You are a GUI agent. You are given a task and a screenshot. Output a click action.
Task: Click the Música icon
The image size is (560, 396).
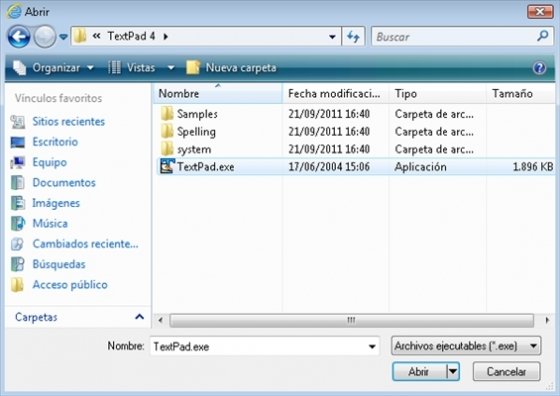coord(18,224)
